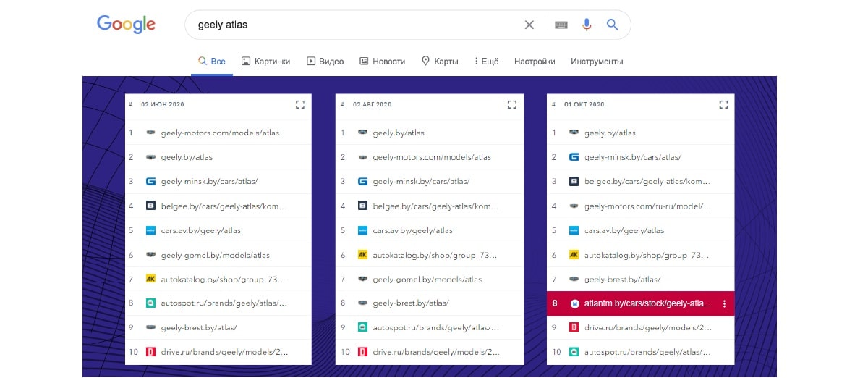Screen dimensions: 868x378
Task: Click drive.ru favicon in October list
Action: (x=574, y=328)
